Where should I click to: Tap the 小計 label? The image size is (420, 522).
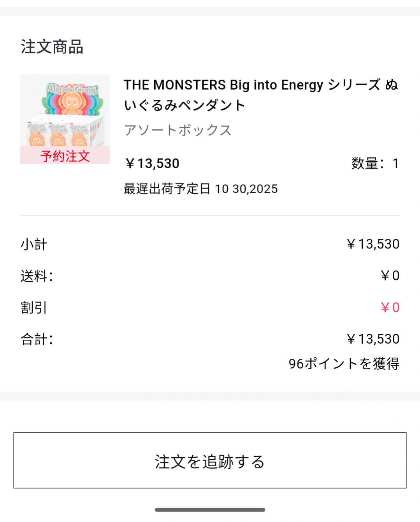pyautogui.click(x=34, y=244)
